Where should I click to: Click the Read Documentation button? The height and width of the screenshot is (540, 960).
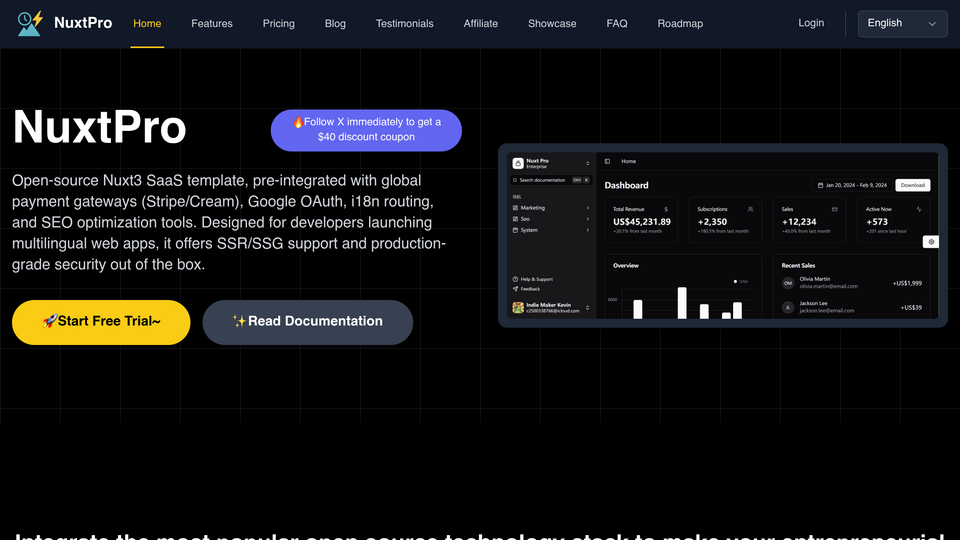pyautogui.click(x=307, y=322)
